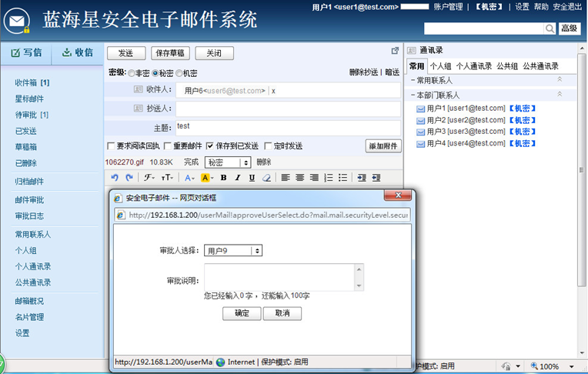
Task: Uncheck the 保存到已发送 checkbox
Action: click(x=209, y=145)
